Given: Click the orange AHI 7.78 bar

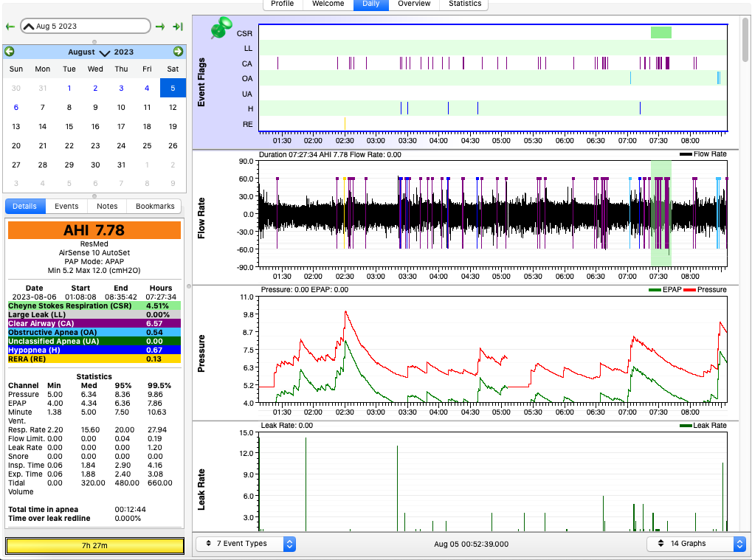Looking at the screenshot, I should pos(94,230).
